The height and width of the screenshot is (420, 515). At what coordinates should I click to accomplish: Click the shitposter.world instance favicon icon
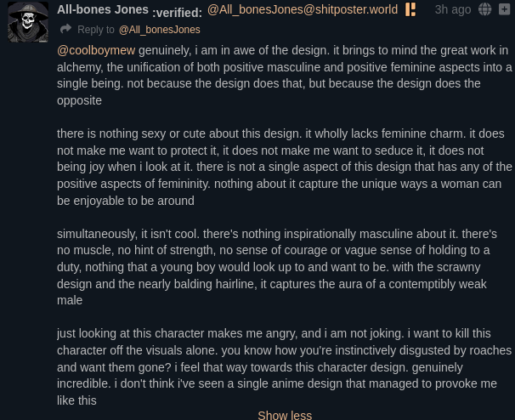pyautogui.click(x=410, y=9)
